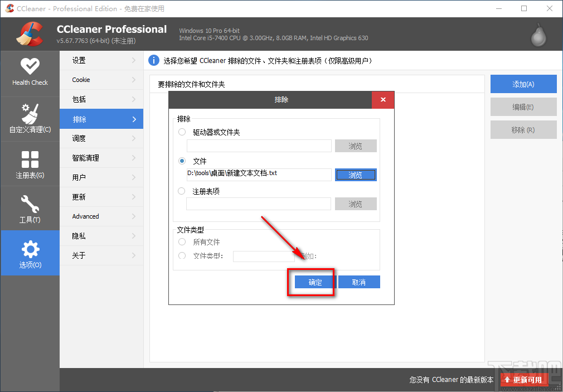This screenshot has width=563, height=392.
Task: Open the 用户 users menu item
Action: click(101, 177)
